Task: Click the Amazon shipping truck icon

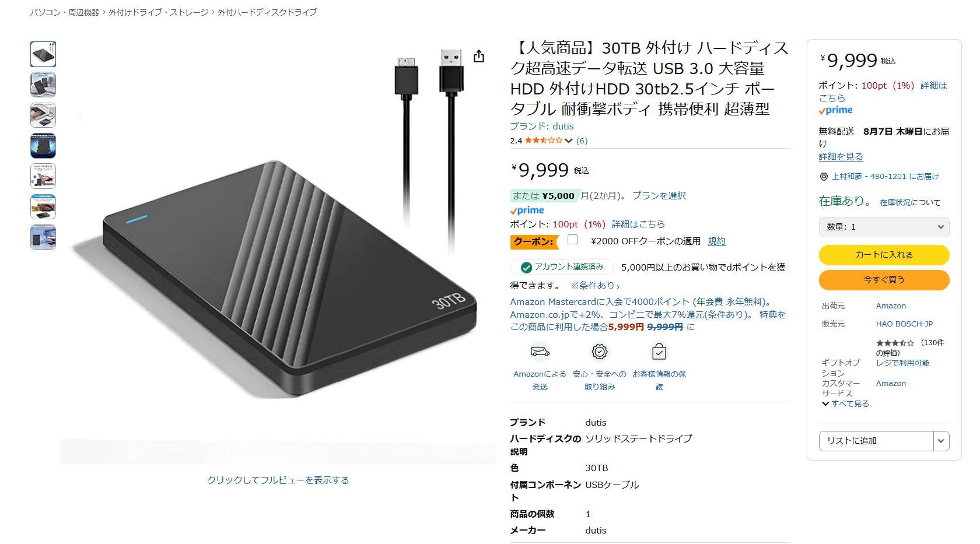Action: coord(540,352)
